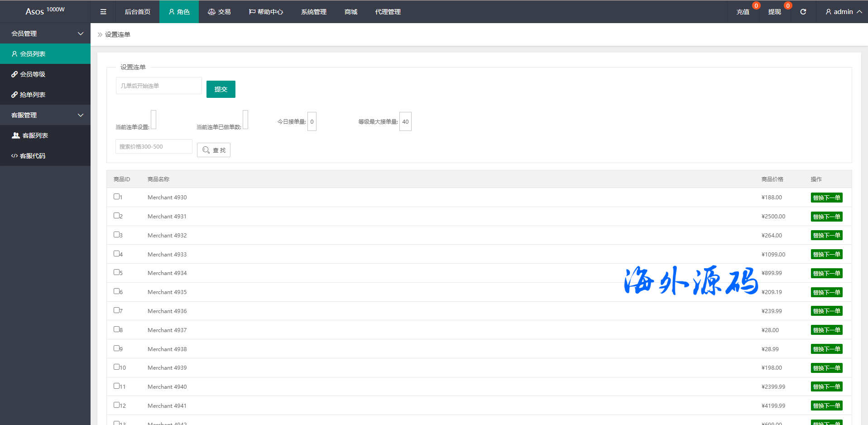Image resolution: width=868 pixels, height=425 pixels.
Task: Switch to the 交易 top menu
Action: click(x=219, y=12)
